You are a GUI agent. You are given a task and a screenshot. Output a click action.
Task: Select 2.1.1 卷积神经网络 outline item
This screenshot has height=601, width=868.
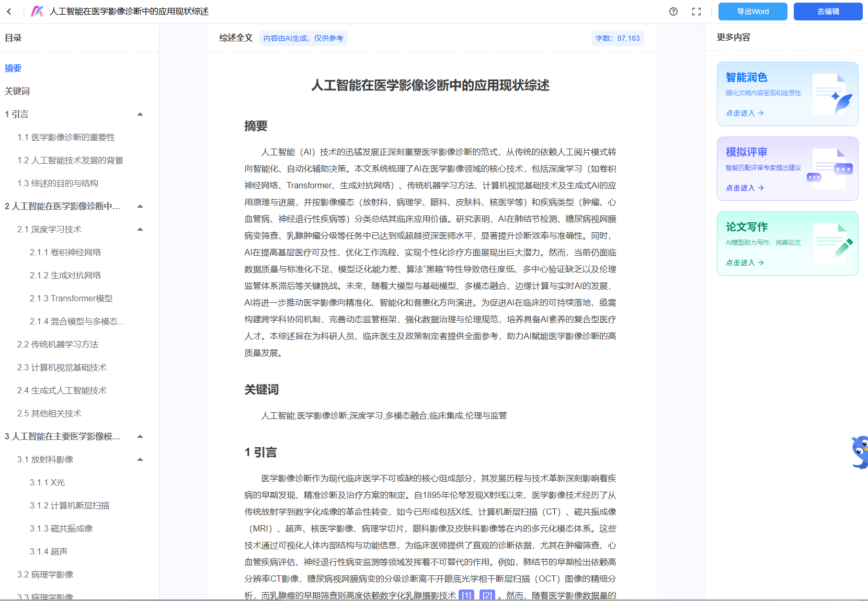[x=65, y=252]
